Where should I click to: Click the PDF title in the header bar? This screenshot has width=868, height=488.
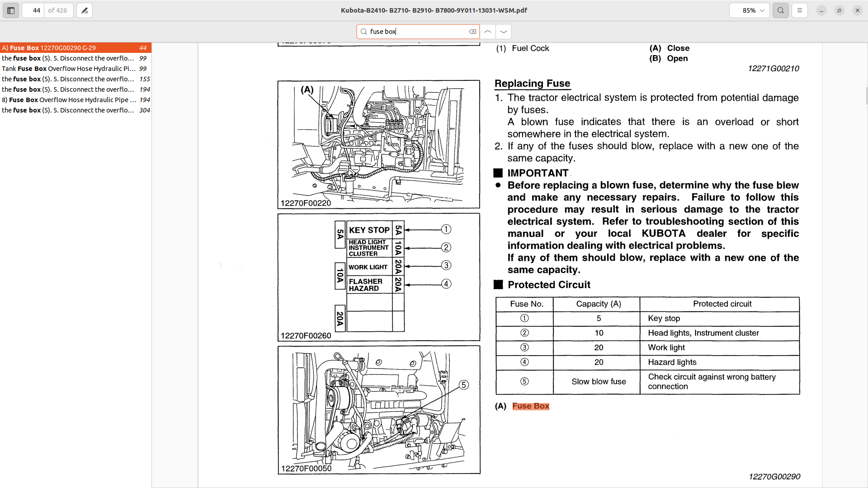click(x=434, y=10)
